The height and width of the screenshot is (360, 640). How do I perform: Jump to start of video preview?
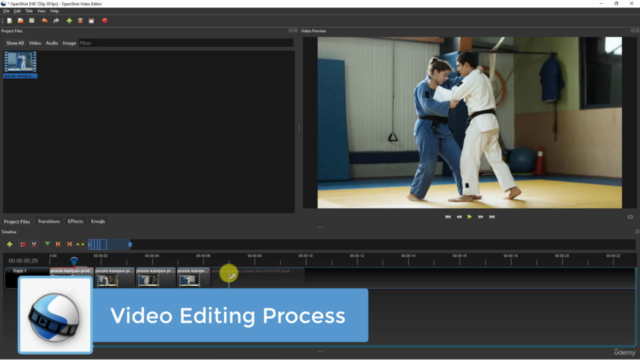tap(448, 217)
